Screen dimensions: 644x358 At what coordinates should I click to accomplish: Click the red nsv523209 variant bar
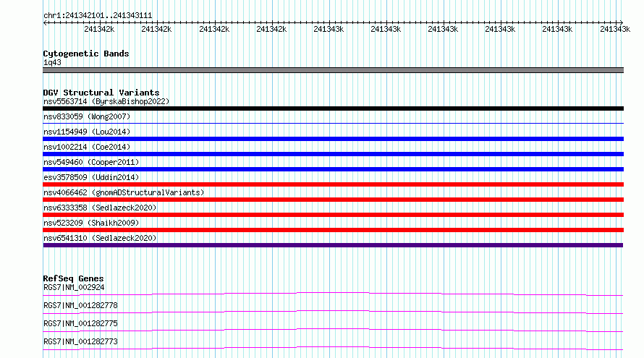[x=333, y=230]
